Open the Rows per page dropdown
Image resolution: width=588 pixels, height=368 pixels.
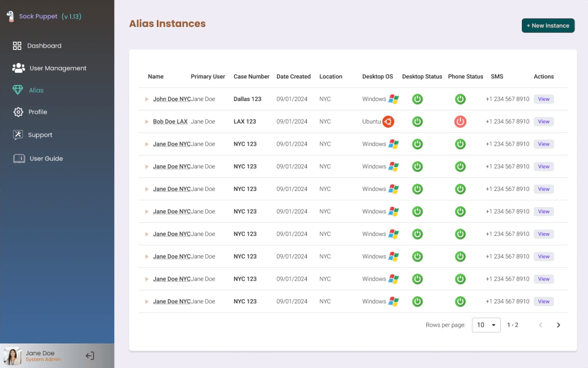tap(486, 325)
